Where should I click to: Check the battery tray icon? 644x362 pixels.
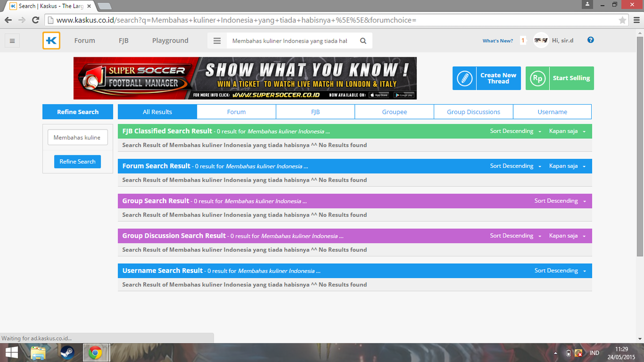(569, 353)
